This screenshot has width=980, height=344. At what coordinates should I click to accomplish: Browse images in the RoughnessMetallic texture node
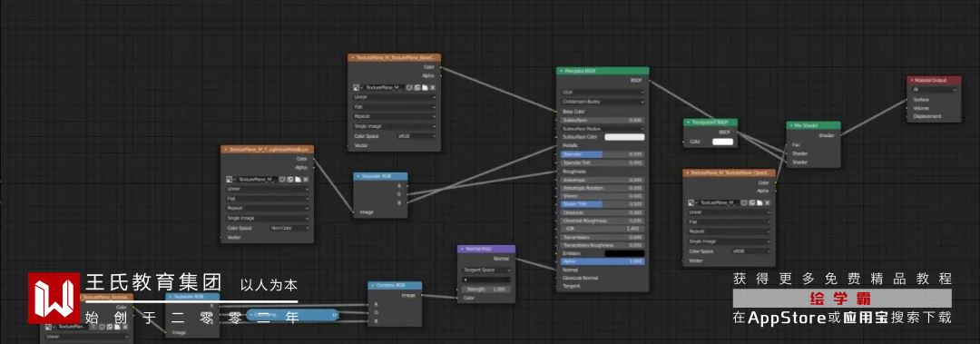click(x=230, y=179)
